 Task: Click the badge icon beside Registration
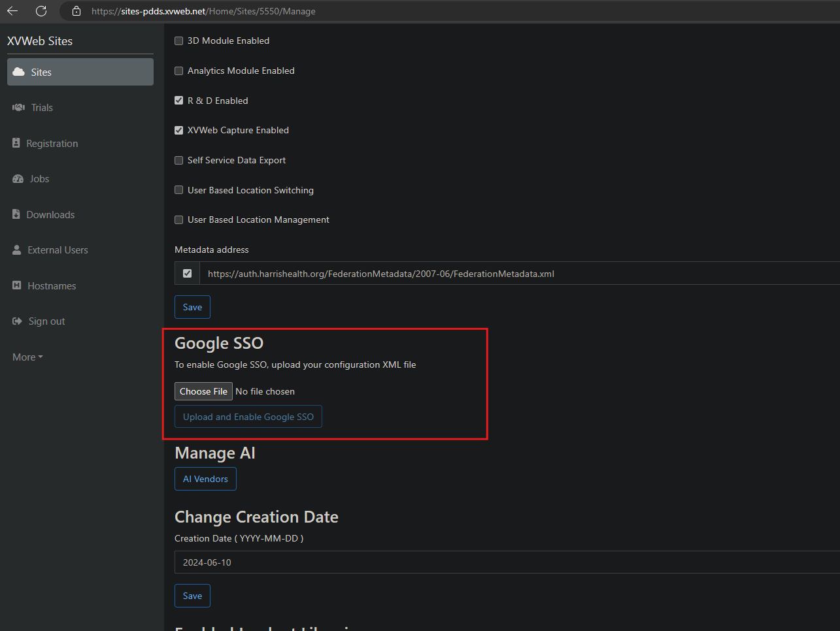pyautogui.click(x=16, y=143)
